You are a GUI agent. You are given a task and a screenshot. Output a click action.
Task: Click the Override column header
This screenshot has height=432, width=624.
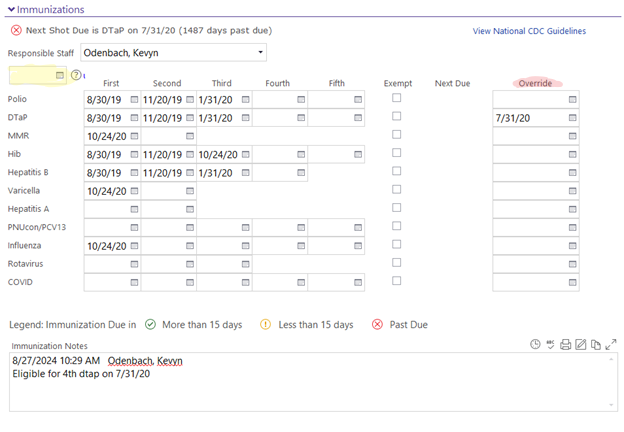click(x=535, y=83)
